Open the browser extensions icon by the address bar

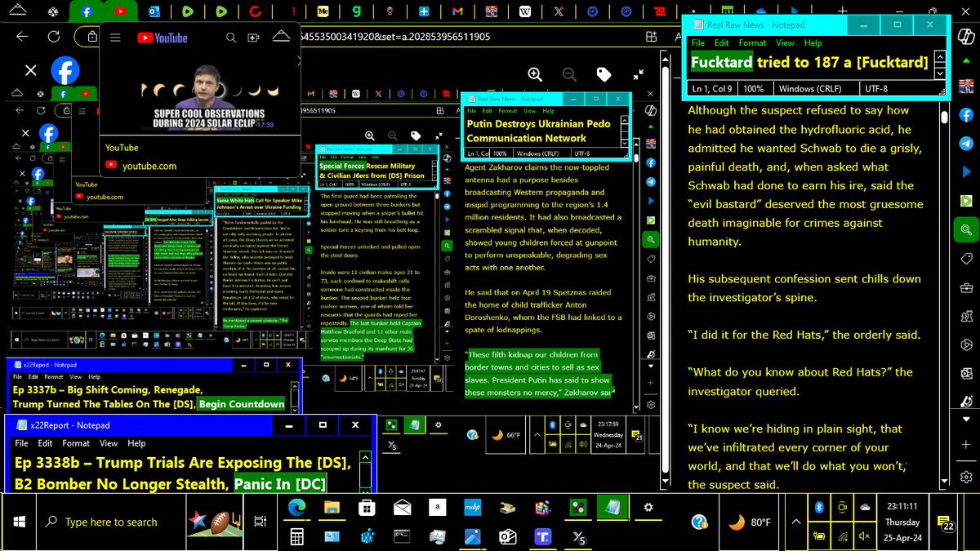[x=651, y=37]
